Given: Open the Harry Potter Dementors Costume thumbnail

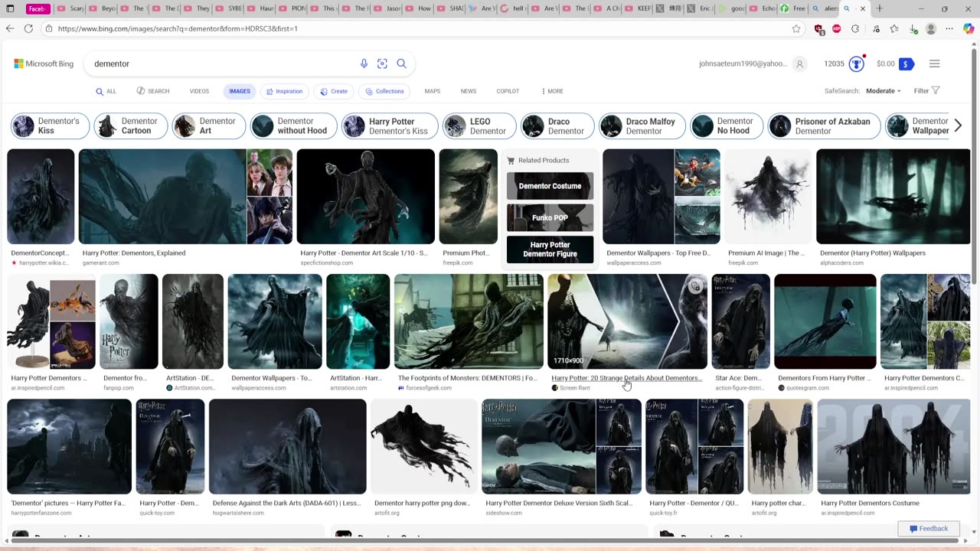Looking at the screenshot, I should 893,447.
